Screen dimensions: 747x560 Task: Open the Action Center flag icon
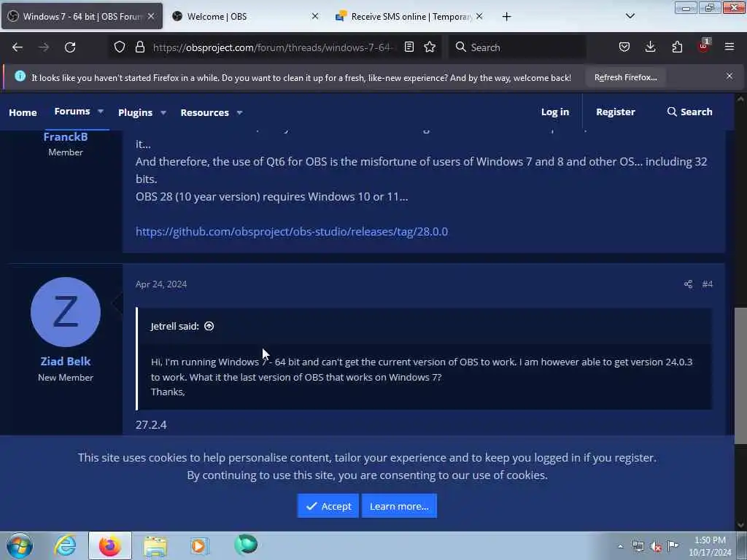(x=673, y=546)
